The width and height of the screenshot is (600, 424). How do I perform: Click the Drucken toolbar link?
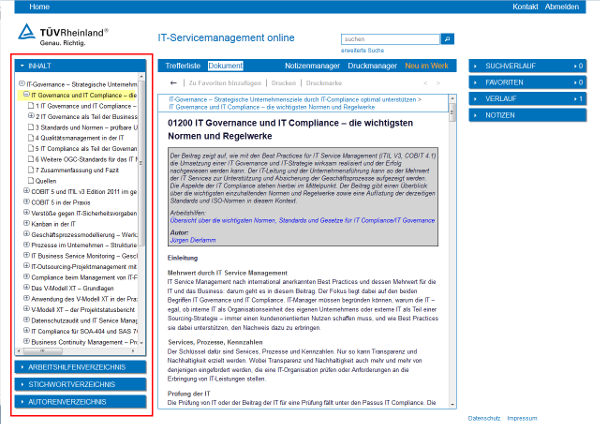point(284,83)
